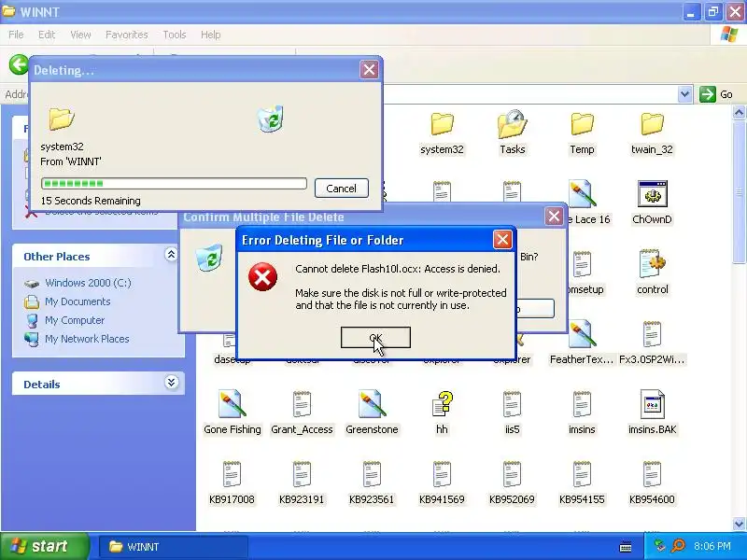Click the WINNT taskbar button
Image resolution: width=747 pixels, height=560 pixels.
173,547
